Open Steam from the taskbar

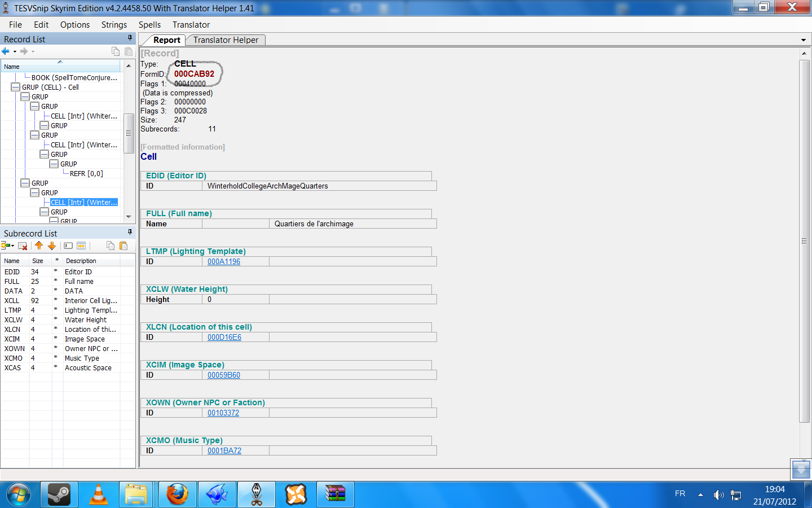[59, 495]
